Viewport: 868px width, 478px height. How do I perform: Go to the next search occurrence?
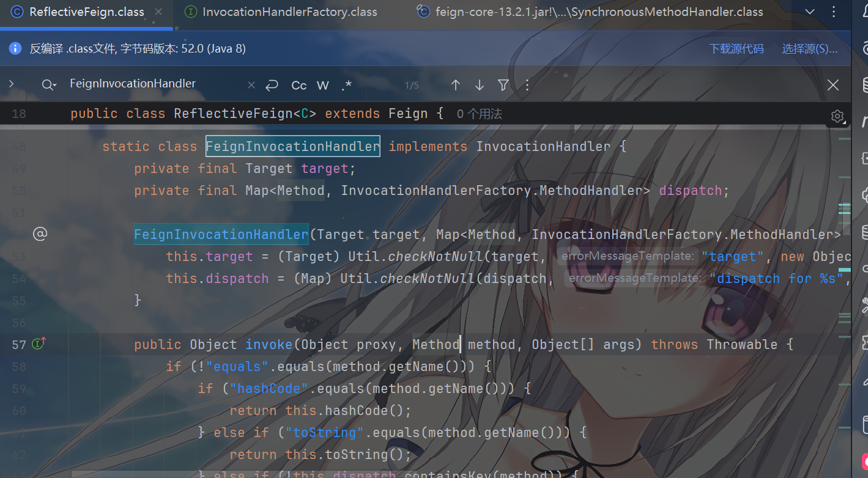[x=480, y=85]
